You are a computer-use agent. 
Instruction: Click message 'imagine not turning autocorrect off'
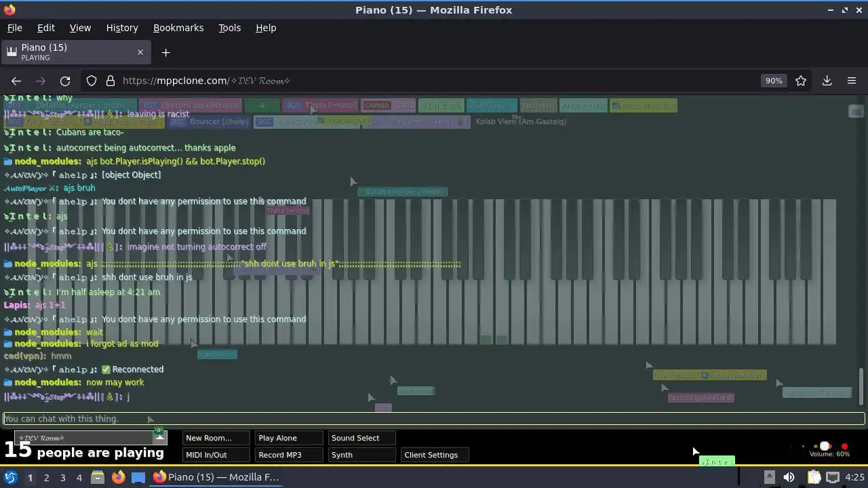coord(197,247)
